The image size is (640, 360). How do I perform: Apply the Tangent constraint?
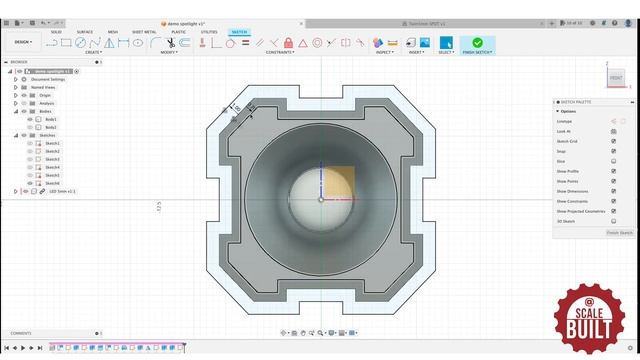click(x=231, y=43)
